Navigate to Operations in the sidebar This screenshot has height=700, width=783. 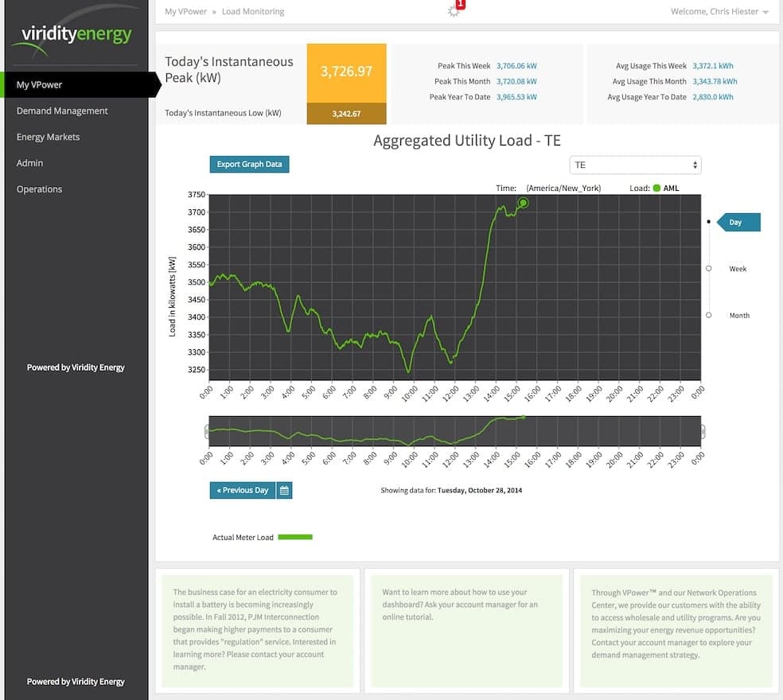coord(39,189)
